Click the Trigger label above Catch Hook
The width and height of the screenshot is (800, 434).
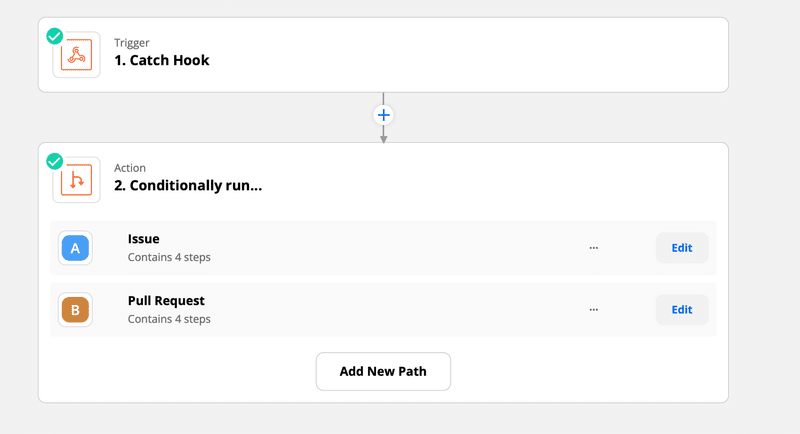tap(132, 42)
